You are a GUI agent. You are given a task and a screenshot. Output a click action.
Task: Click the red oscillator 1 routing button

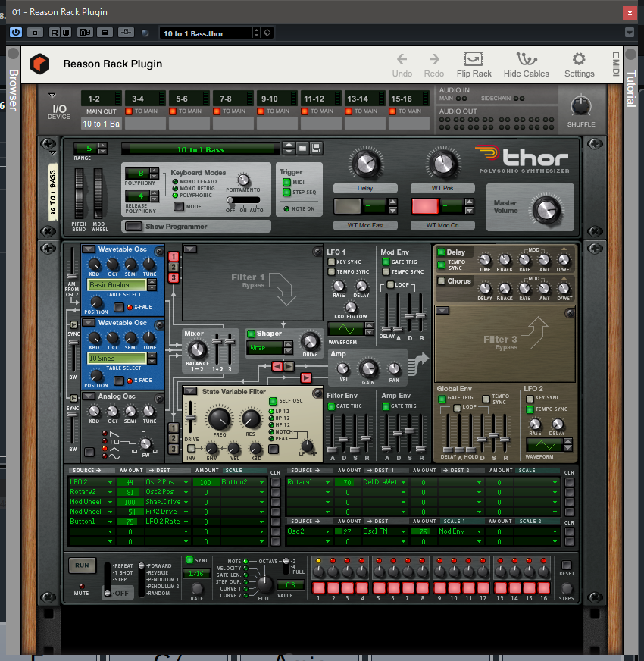(174, 256)
